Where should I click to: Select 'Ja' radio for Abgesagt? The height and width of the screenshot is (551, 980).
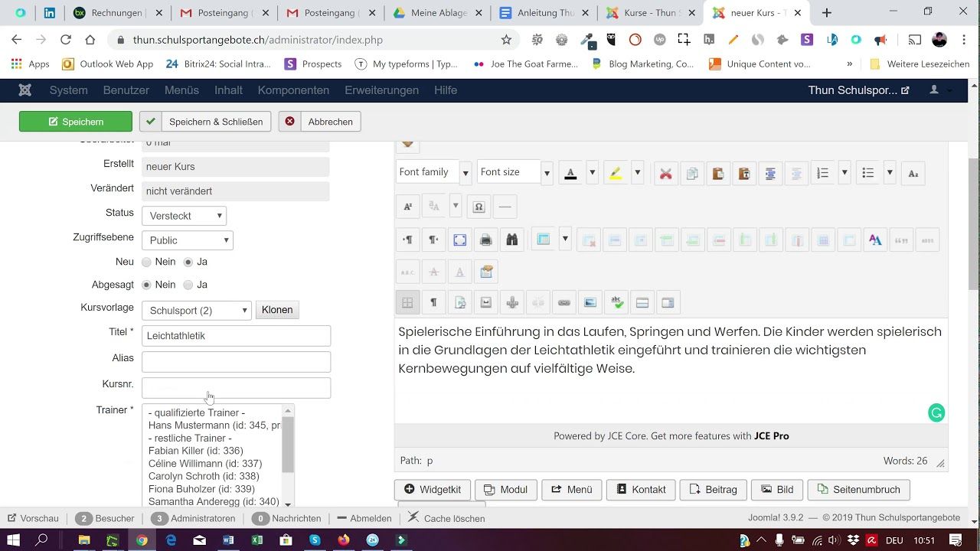[x=188, y=285]
